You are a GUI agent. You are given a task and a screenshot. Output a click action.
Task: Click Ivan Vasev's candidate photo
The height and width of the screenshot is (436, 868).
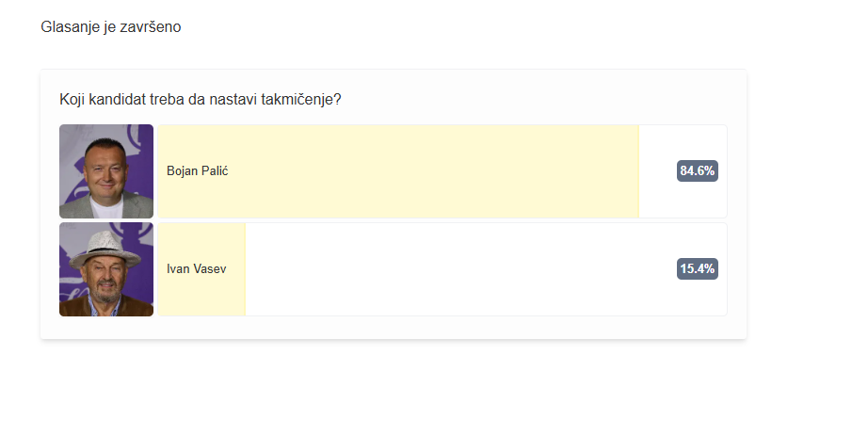(106, 269)
